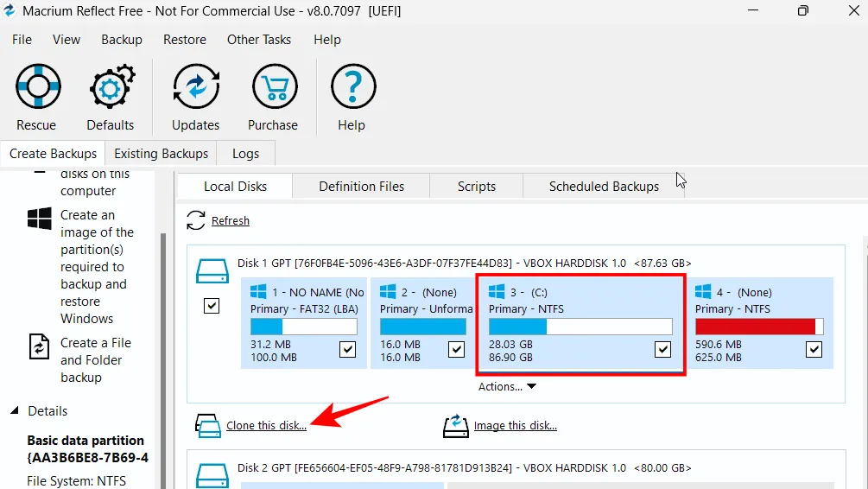The image size is (868, 489).
Task: Click the 28.03 GB used size text
Action: click(510, 345)
